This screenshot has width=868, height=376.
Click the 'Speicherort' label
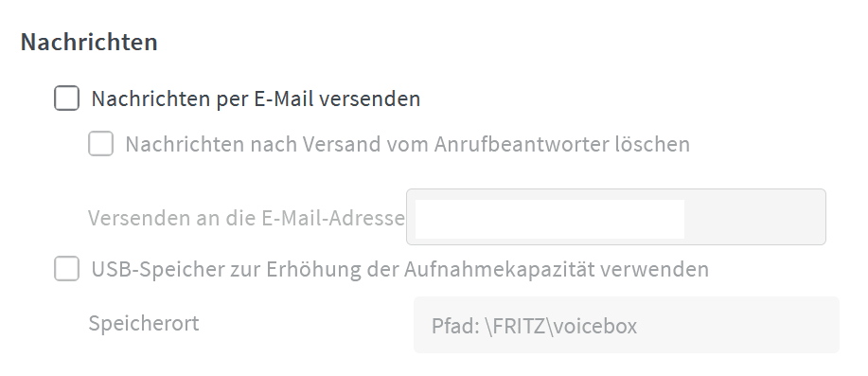(144, 323)
